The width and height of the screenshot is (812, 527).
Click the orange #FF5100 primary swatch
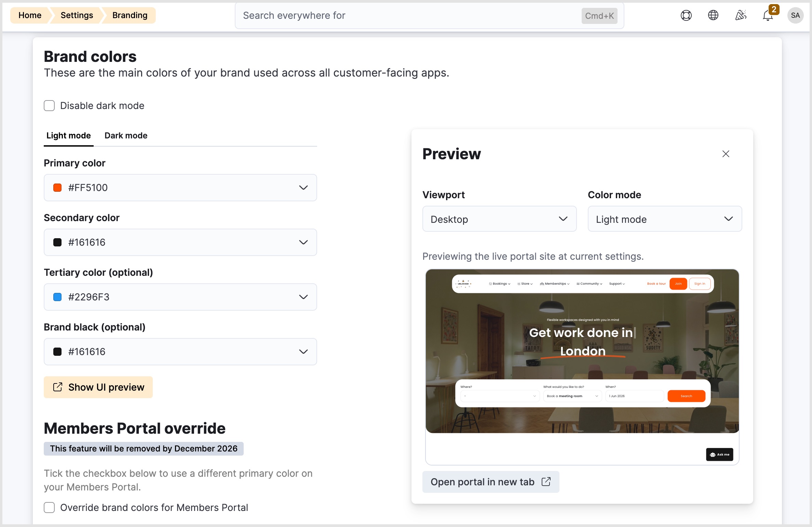click(x=57, y=188)
